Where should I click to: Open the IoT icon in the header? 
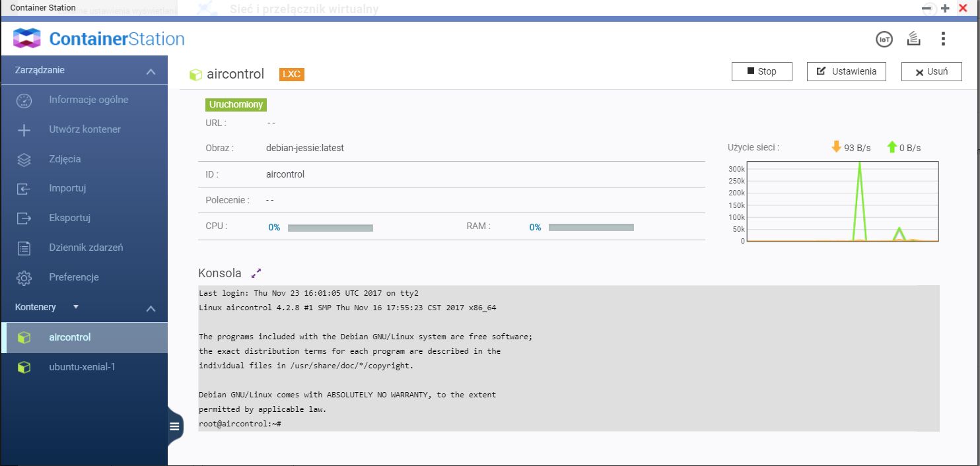(884, 39)
